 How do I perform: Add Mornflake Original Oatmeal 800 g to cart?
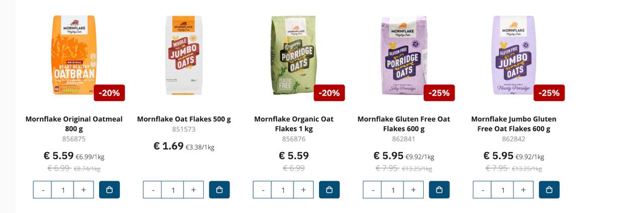coord(110,190)
